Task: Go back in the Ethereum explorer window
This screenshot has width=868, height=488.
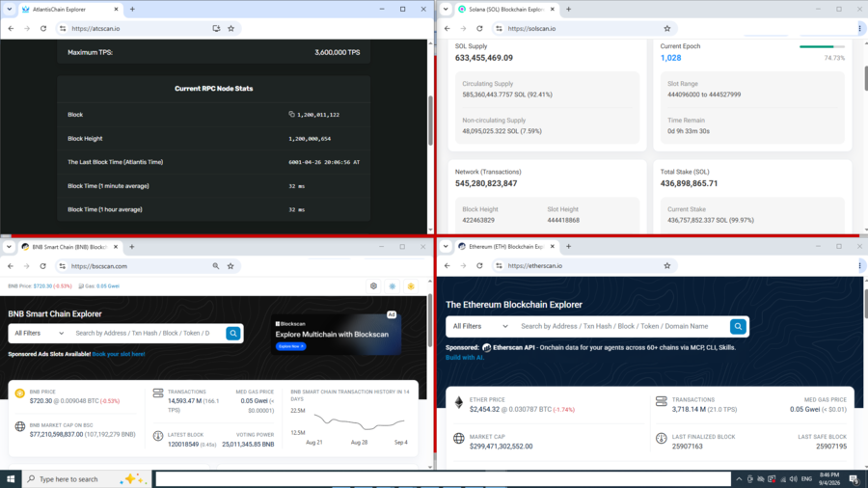Action: [x=448, y=265]
